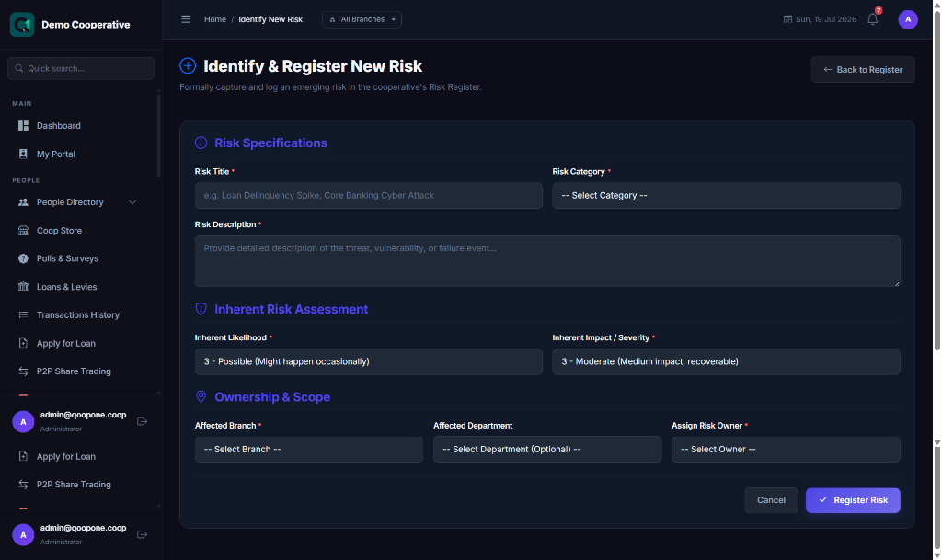Click the plus icon beside the page title

(188, 65)
